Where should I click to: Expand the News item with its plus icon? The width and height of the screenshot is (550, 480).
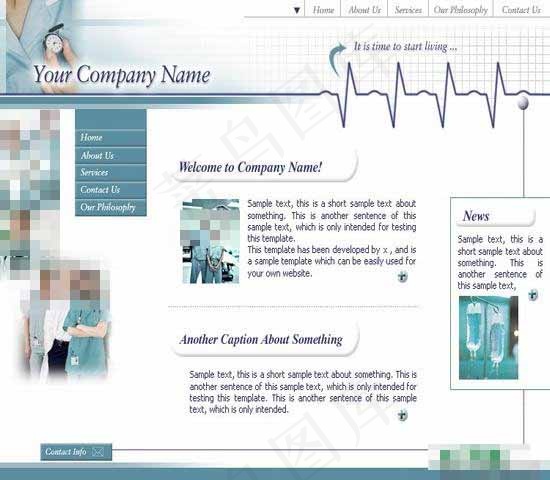point(533,295)
